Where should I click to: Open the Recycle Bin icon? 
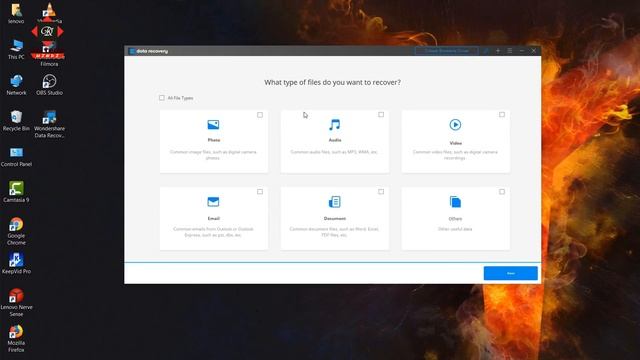click(x=16, y=117)
